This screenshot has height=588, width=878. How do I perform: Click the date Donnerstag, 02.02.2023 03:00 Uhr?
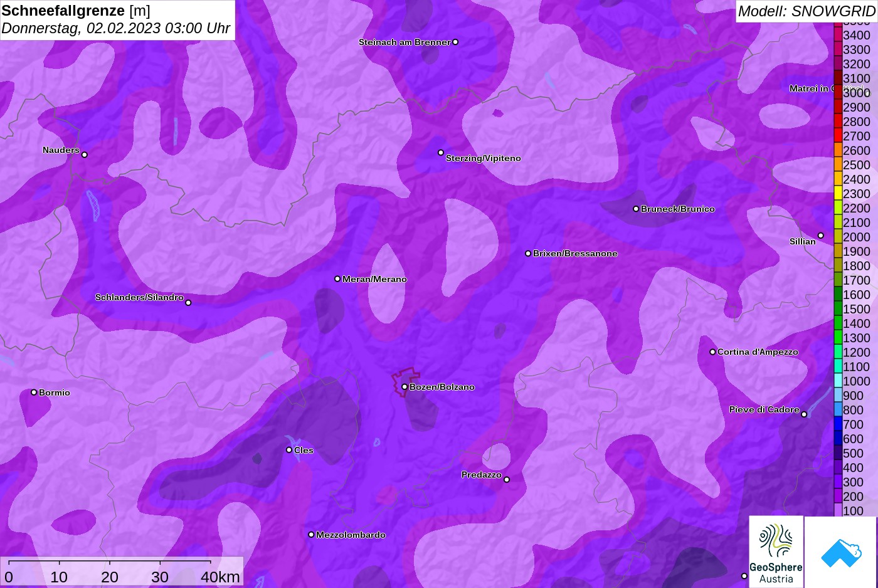(116, 29)
